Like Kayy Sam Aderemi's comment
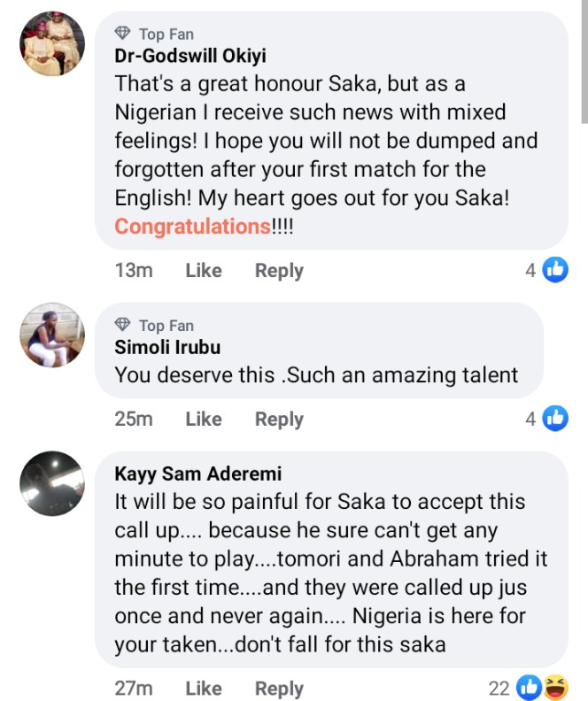The image size is (588, 701). pyautogui.click(x=204, y=688)
